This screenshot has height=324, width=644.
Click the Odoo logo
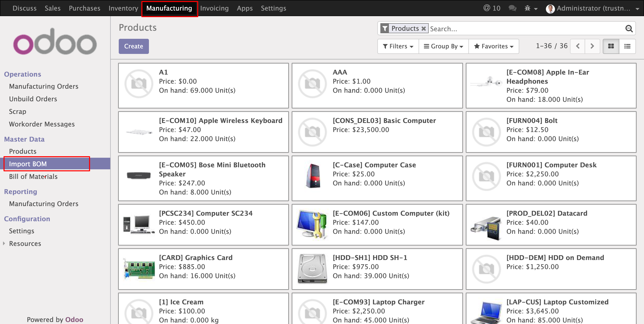point(55,42)
